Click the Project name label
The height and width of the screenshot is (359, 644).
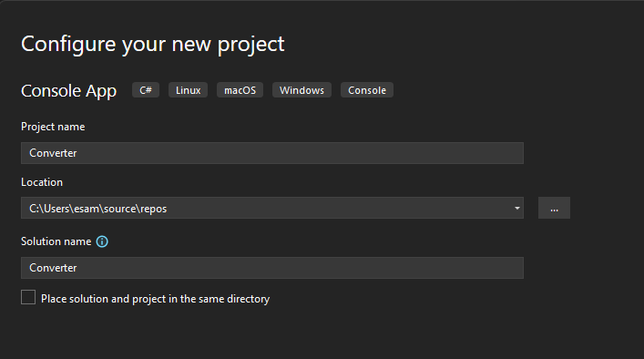[x=53, y=127]
